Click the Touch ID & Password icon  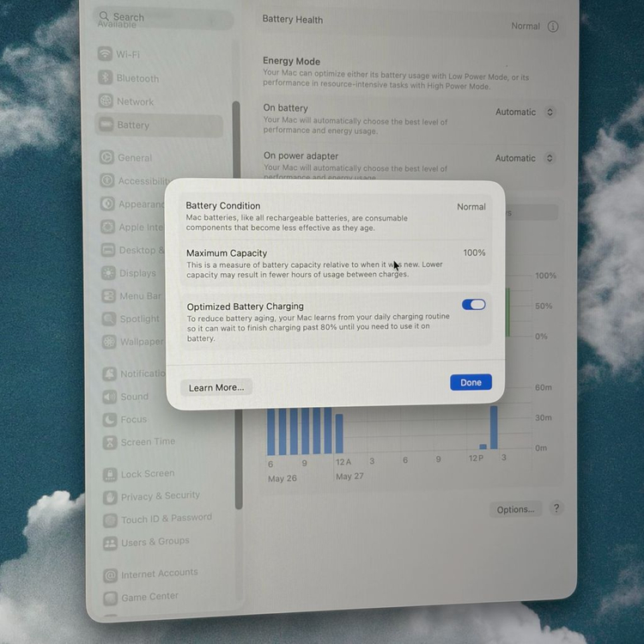[110, 520]
